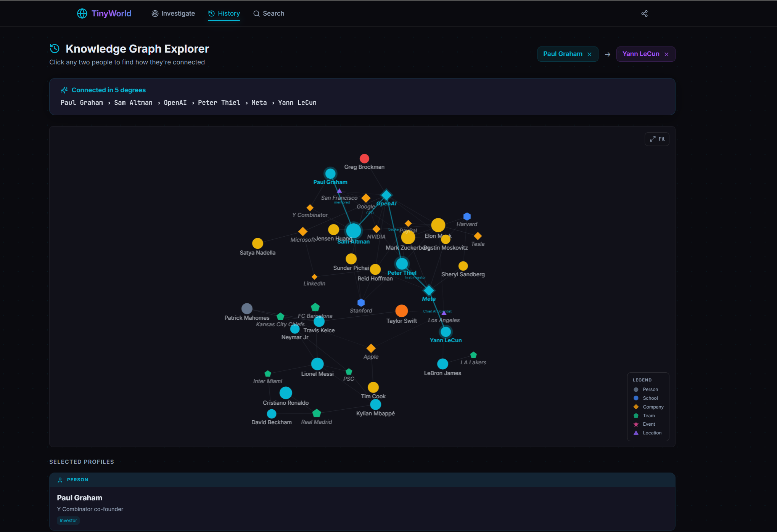Click the PERSON label on profile card
This screenshot has height=532, width=777.
[77, 480]
